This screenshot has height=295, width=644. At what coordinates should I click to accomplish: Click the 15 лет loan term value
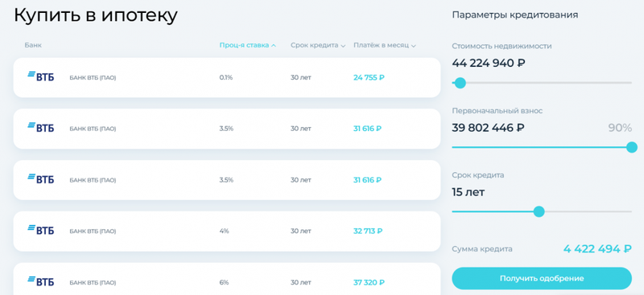pos(469,192)
